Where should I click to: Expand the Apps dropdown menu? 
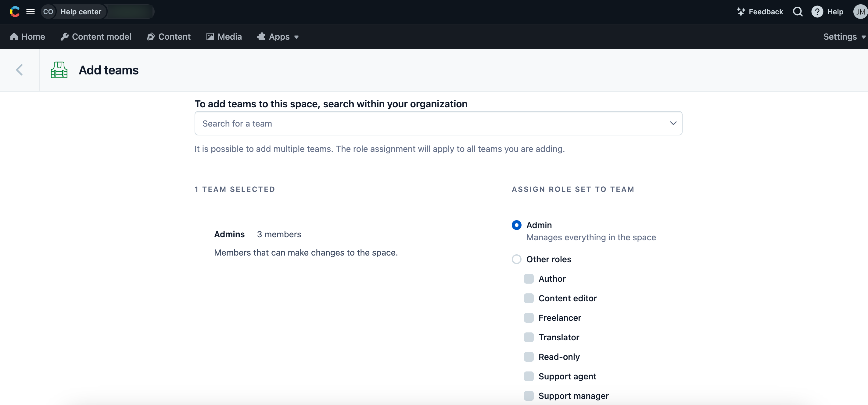279,37
